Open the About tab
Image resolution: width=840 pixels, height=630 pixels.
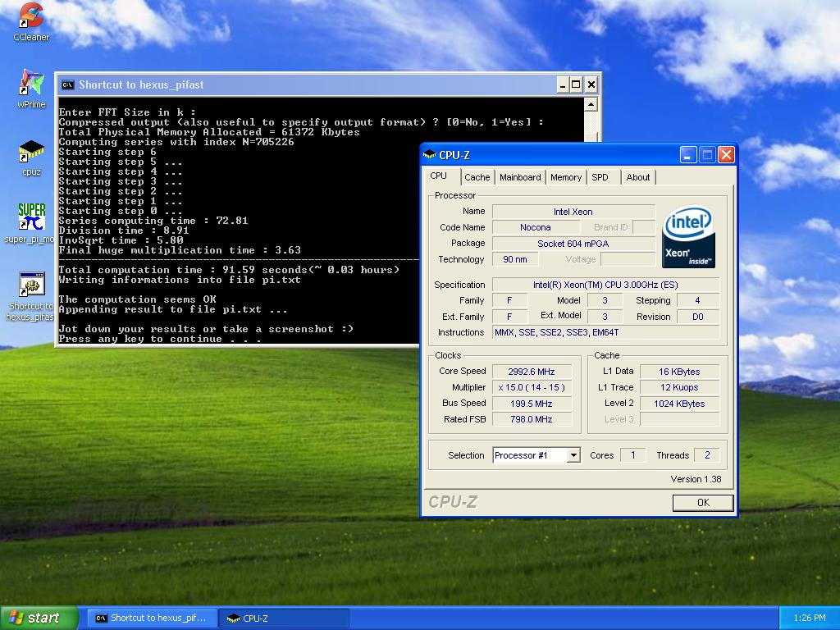(x=638, y=177)
